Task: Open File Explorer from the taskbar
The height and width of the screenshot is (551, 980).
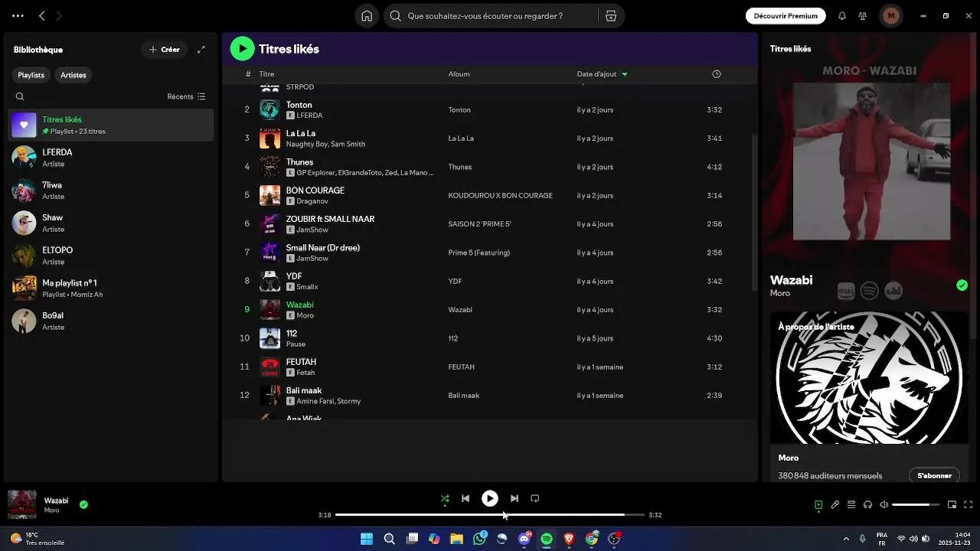Action: click(x=457, y=539)
